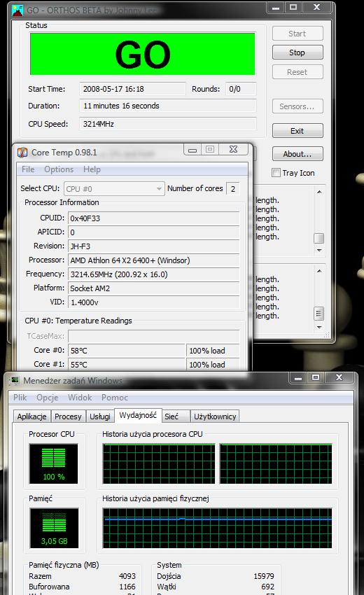Click the Number of cores field

click(232, 188)
